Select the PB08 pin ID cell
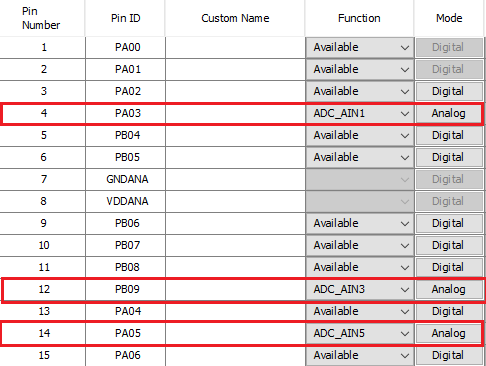 [126, 267]
